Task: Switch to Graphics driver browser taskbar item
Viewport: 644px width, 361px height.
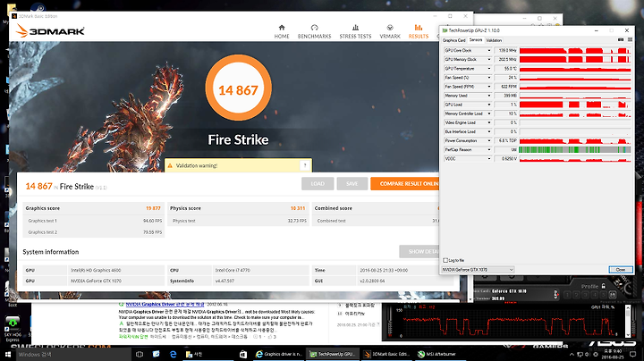Action: 278,354
